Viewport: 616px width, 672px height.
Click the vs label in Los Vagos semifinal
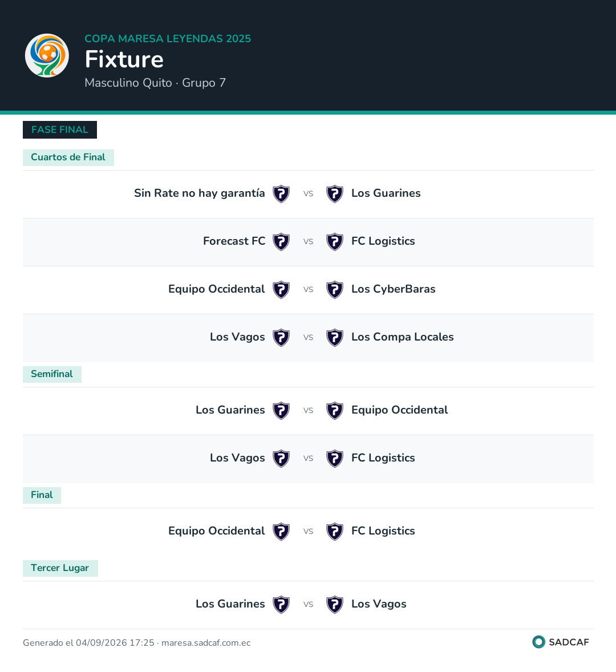(308, 458)
